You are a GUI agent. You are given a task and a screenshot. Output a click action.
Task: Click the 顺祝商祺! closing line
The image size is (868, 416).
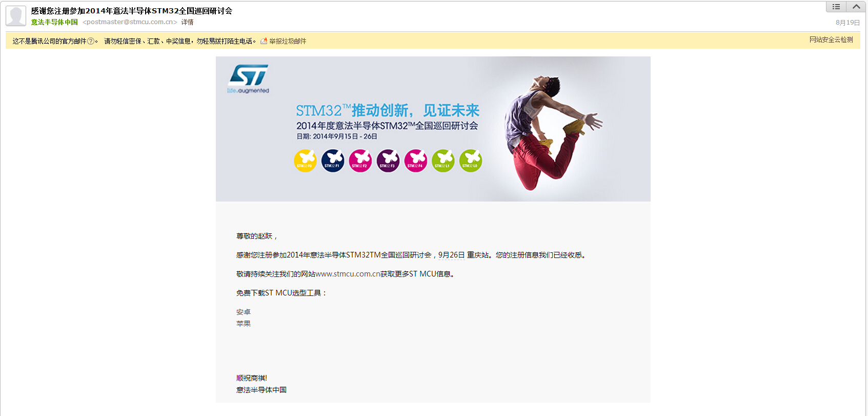tap(252, 378)
